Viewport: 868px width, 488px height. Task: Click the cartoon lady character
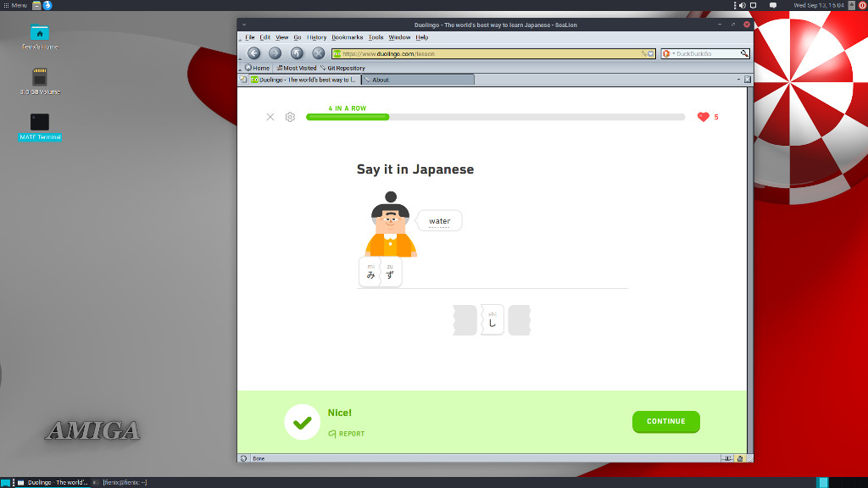390,224
